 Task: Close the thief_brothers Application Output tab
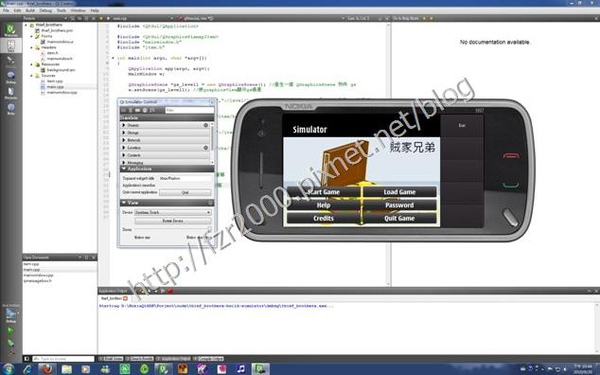point(125,298)
